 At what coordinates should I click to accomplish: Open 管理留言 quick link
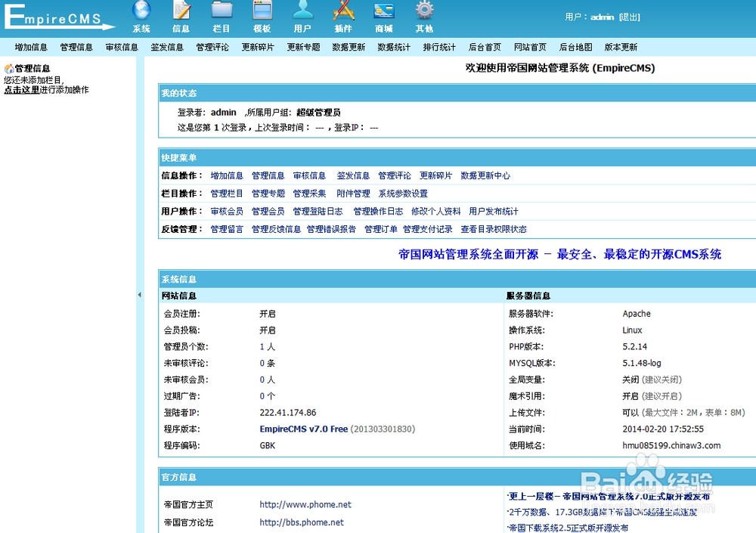coord(227,229)
